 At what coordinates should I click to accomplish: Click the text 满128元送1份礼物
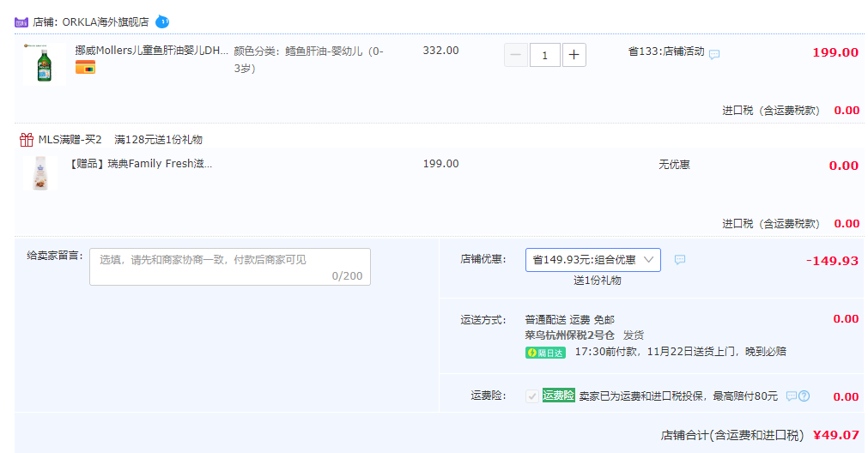158,139
